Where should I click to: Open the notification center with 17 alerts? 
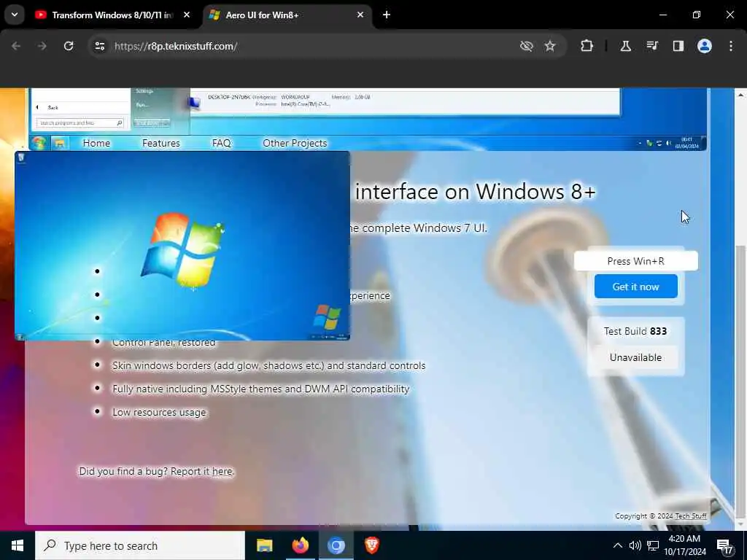pyautogui.click(x=724, y=546)
